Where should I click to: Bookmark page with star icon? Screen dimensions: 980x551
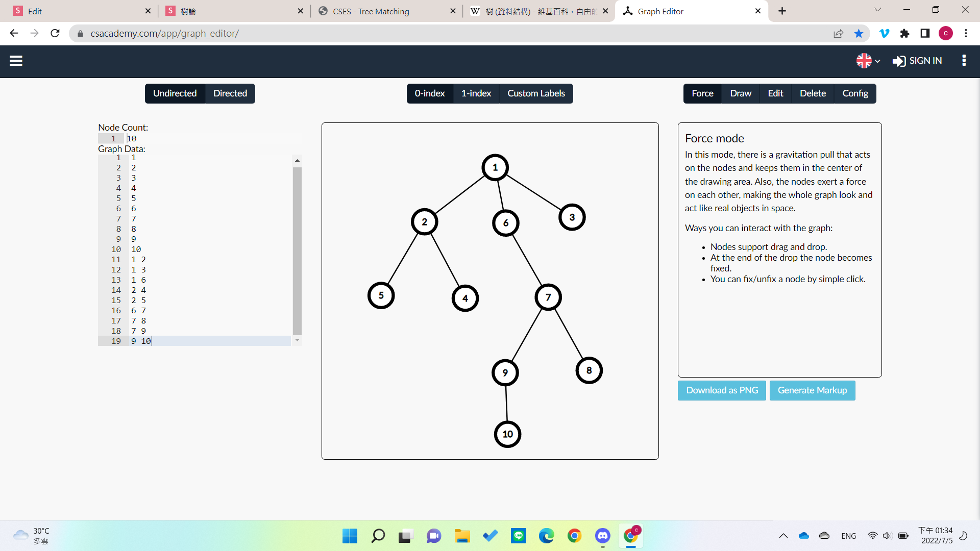point(859,34)
